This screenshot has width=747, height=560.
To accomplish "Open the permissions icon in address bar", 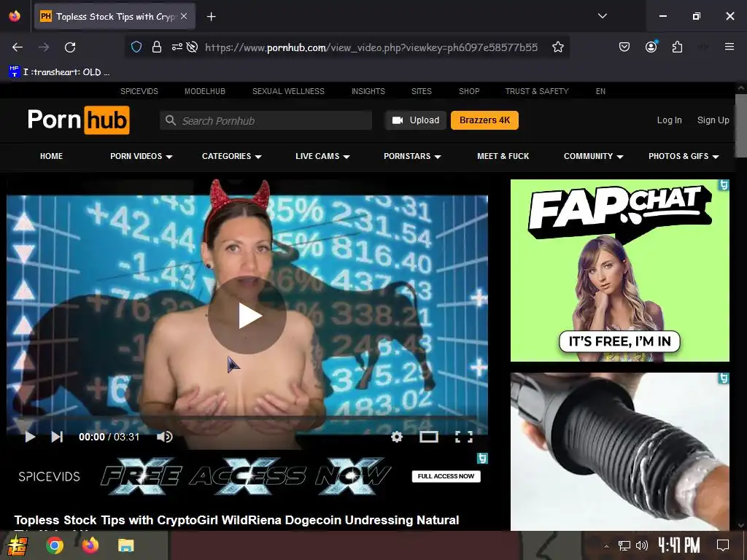I will pyautogui.click(x=177, y=47).
